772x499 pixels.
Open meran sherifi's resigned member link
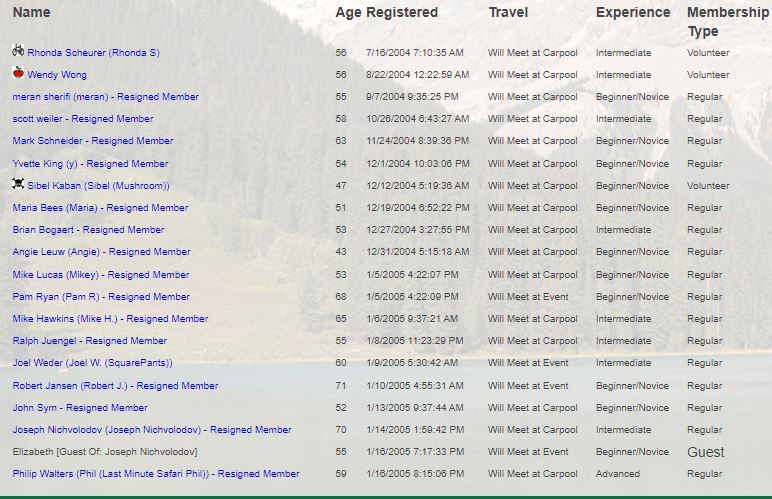click(x=106, y=97)
